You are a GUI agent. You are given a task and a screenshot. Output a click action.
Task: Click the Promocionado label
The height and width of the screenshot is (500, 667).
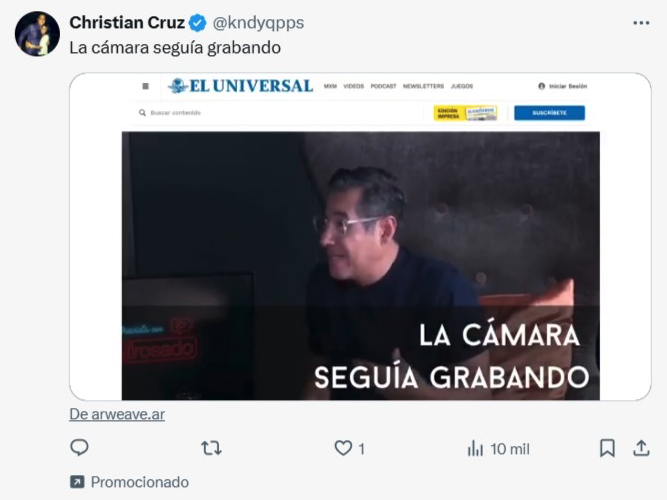point(140,482)
